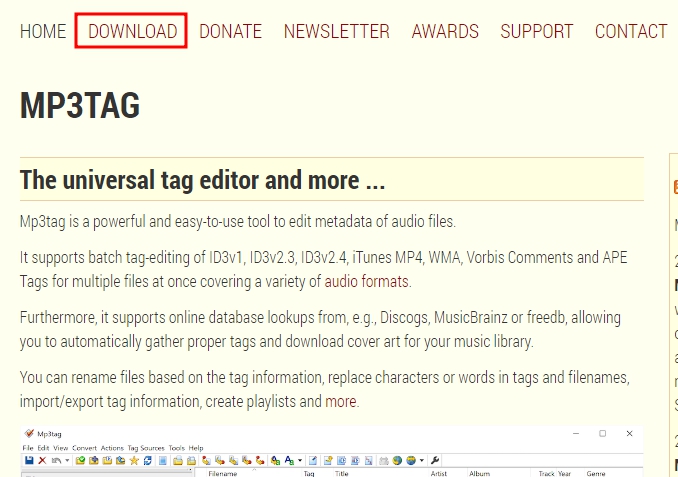Click the Genre column header
The width and height of the screenshot is (678, 477).
pyautogui.click(x=596, y=474)
